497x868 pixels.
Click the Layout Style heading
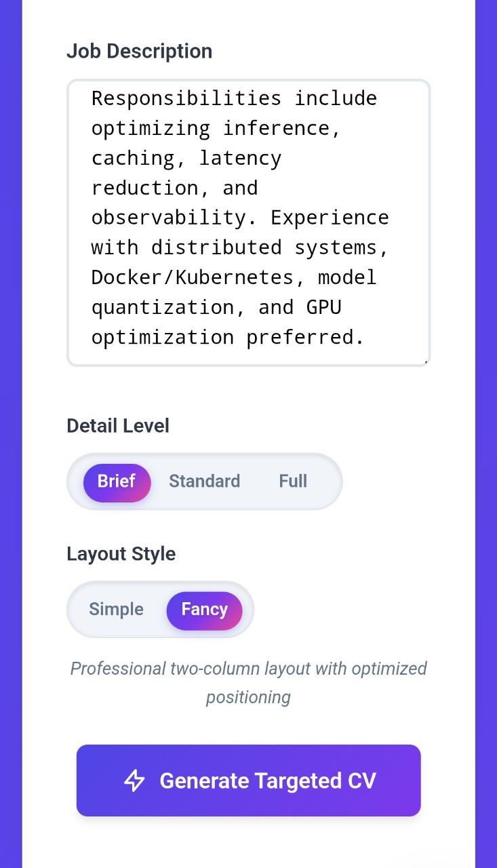pos(121,554)
